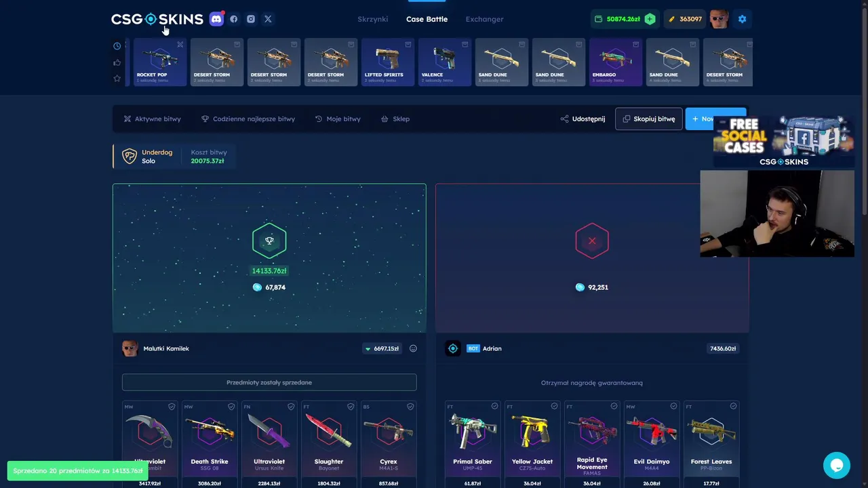
Task: Click the winner trophy hexagon icon
Action: [x=269, y=241]
